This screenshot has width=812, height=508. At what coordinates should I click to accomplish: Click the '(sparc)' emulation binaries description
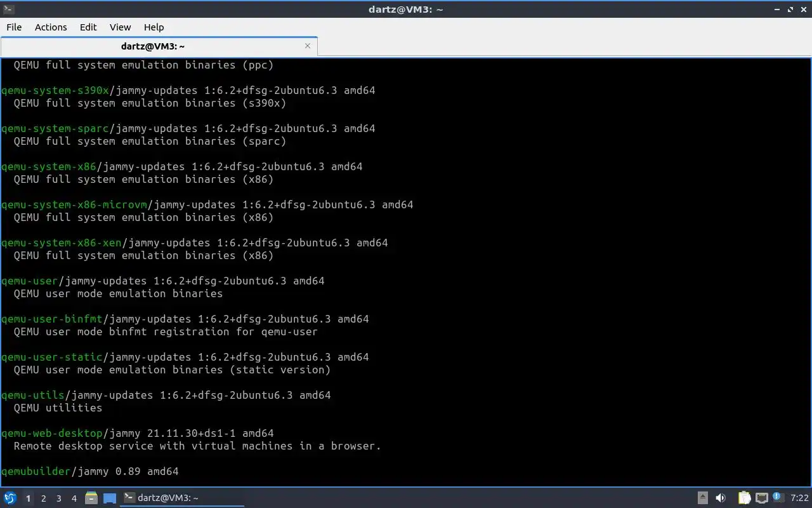[x=150, y=141]
